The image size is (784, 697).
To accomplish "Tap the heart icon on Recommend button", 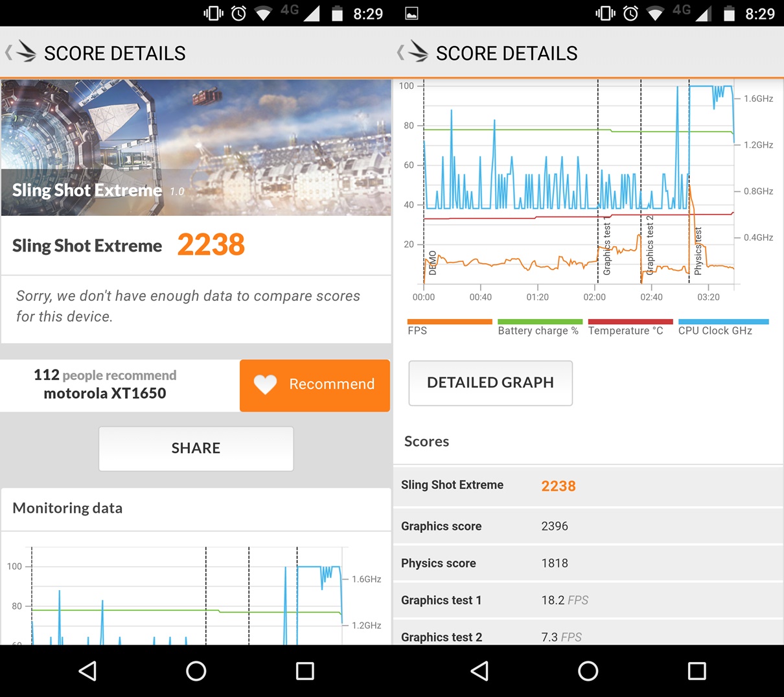I will [265, 384].
